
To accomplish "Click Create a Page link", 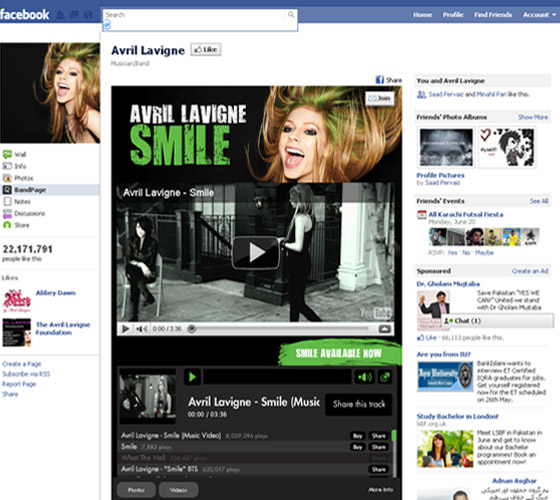I will pyautogui.click(x=21, y=364).
